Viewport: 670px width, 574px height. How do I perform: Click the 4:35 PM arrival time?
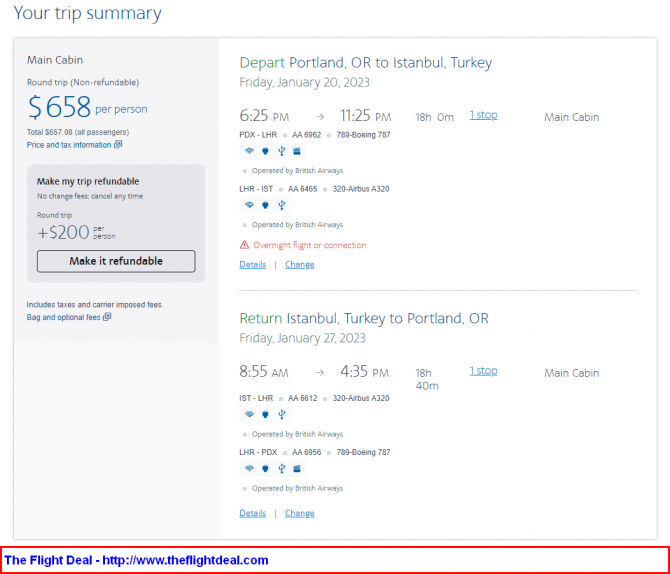point(364,371)
